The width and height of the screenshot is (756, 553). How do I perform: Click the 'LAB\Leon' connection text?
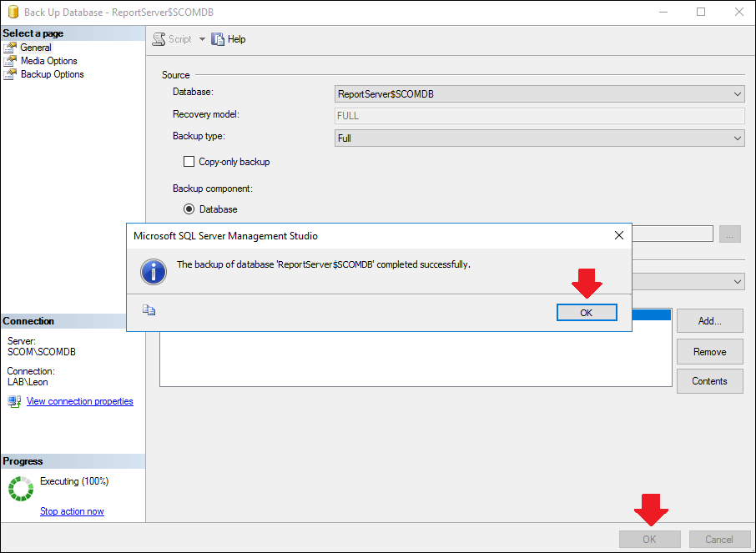pyautogui.click(x=28, y=382)
